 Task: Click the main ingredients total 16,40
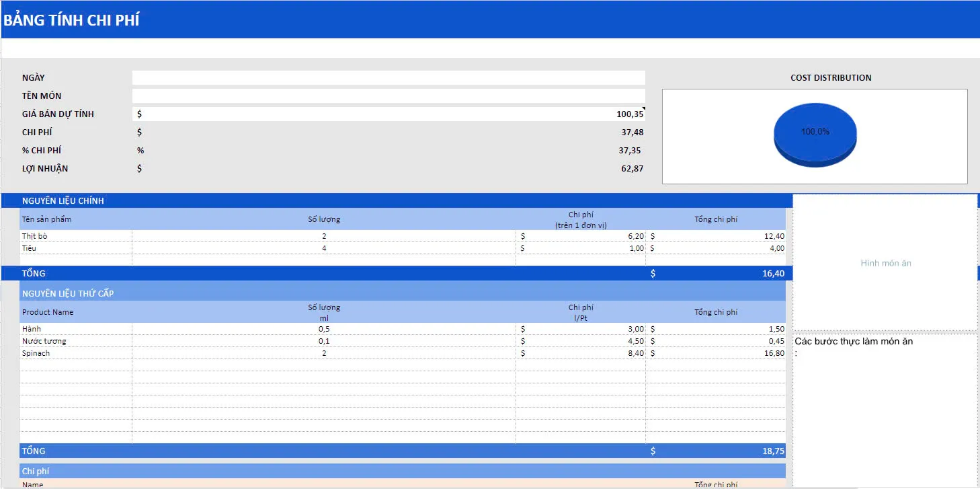(772, 274)
